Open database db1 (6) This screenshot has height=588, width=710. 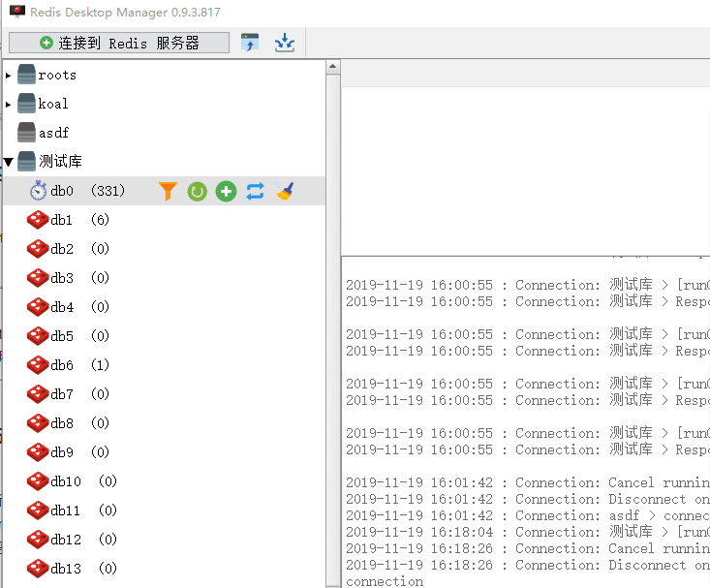tap(80, 220)
